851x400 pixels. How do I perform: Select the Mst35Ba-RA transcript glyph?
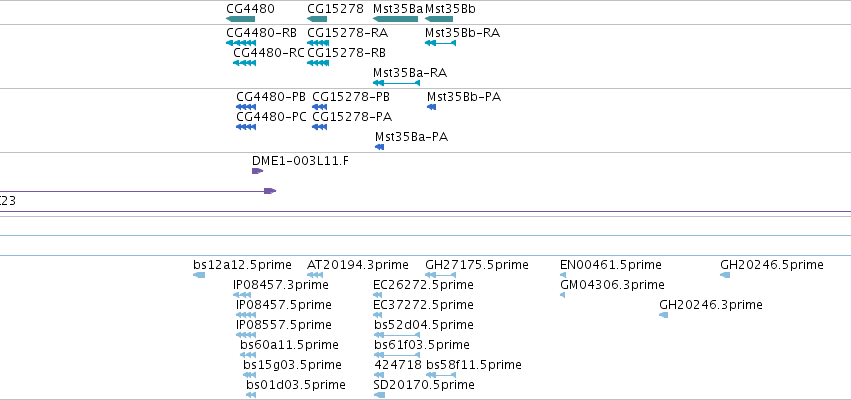397,83
